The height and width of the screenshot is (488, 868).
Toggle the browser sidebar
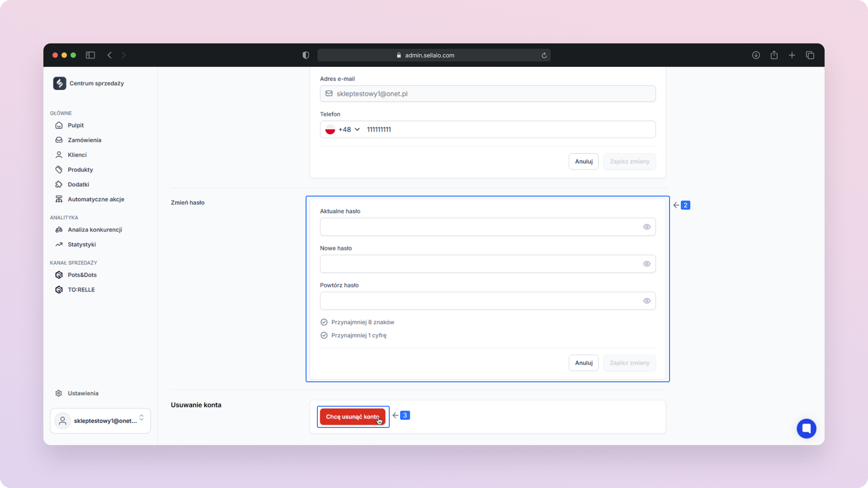coord(90,55)
